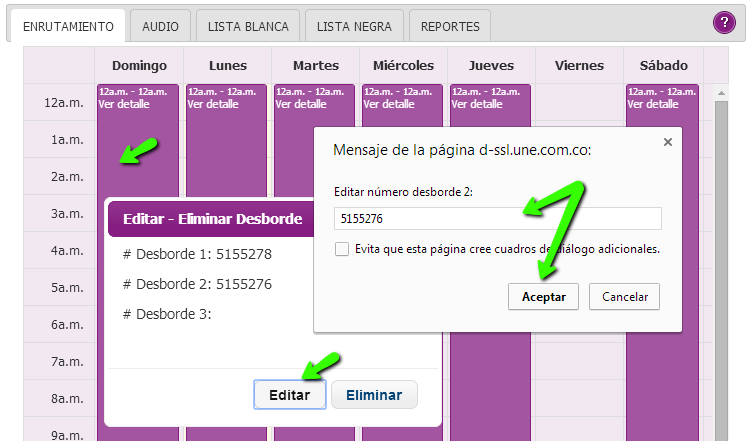Switch to the ENRUTAMIENTO tab
This screenshot has width=750, height=441.
(x=68, y=27)
